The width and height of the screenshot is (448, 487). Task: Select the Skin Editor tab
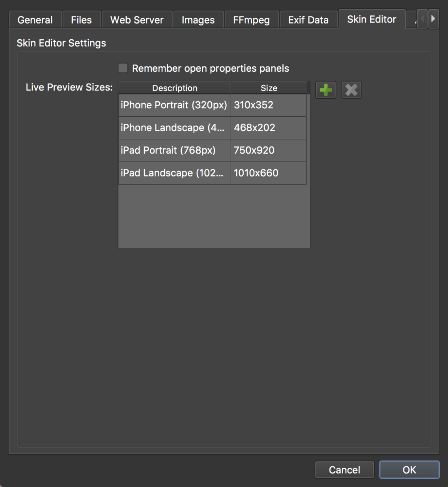point(371,19)
